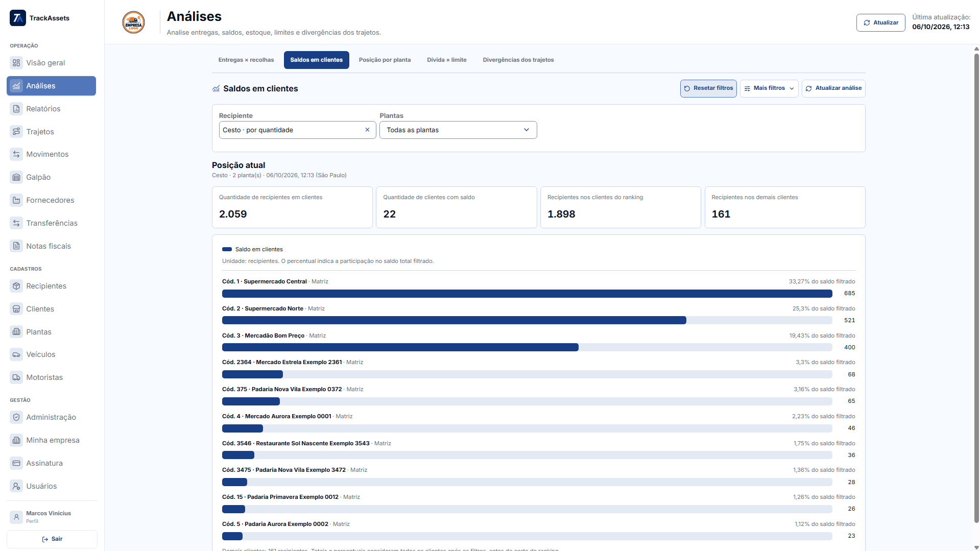Click the Clientes store icon
This screenshot has width=980, height=551.
(16, 309)
